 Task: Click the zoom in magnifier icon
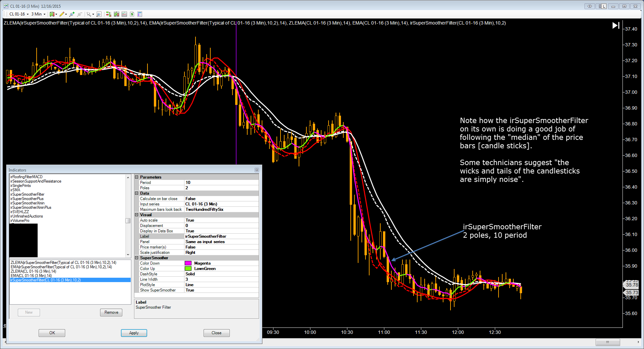pyautogui.click(x=72, y=14)
